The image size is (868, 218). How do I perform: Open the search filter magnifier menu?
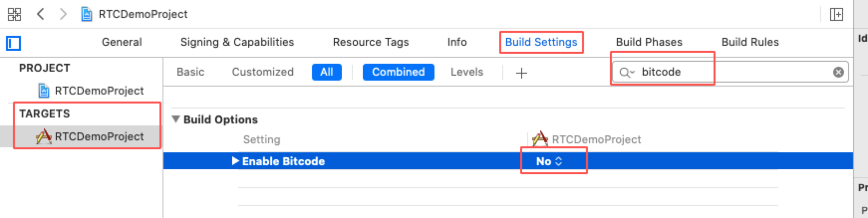point(626,73)
